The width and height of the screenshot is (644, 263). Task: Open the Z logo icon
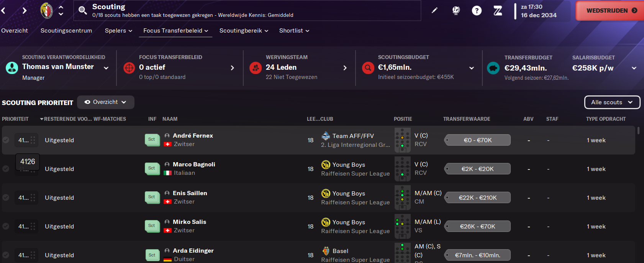(498, 10)
